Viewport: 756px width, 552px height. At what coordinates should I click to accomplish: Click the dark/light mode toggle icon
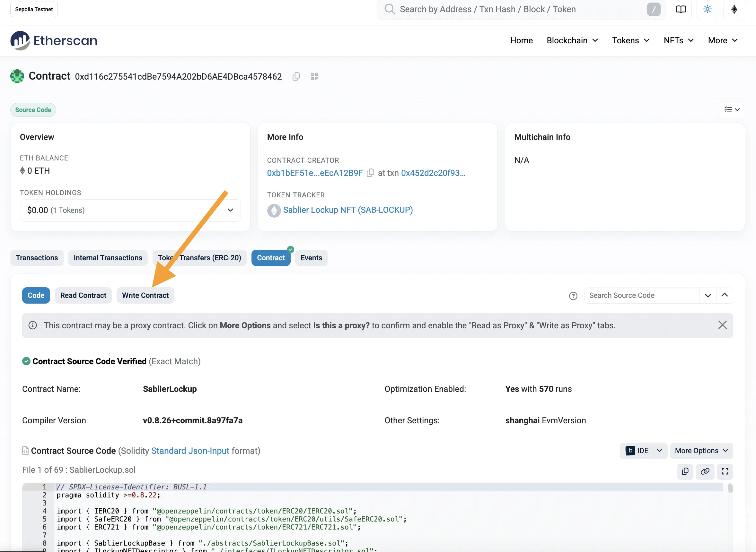707,9
